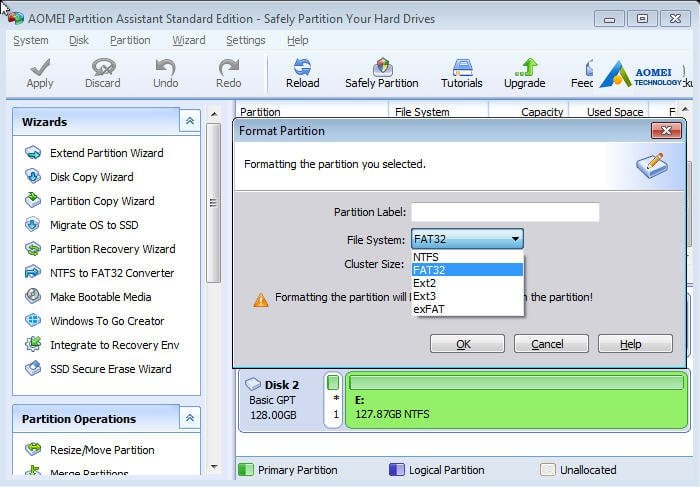Click the Make Bootable Media disc icon

33,296
